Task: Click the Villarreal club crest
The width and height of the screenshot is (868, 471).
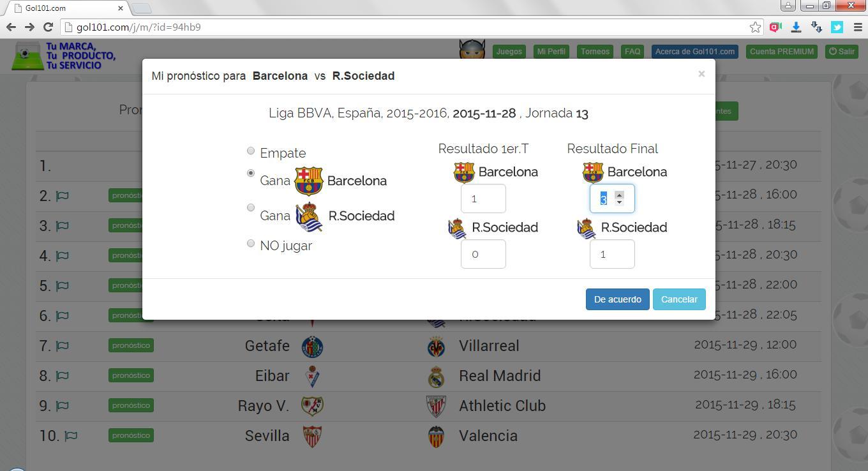Action: (x=437, y=347)
